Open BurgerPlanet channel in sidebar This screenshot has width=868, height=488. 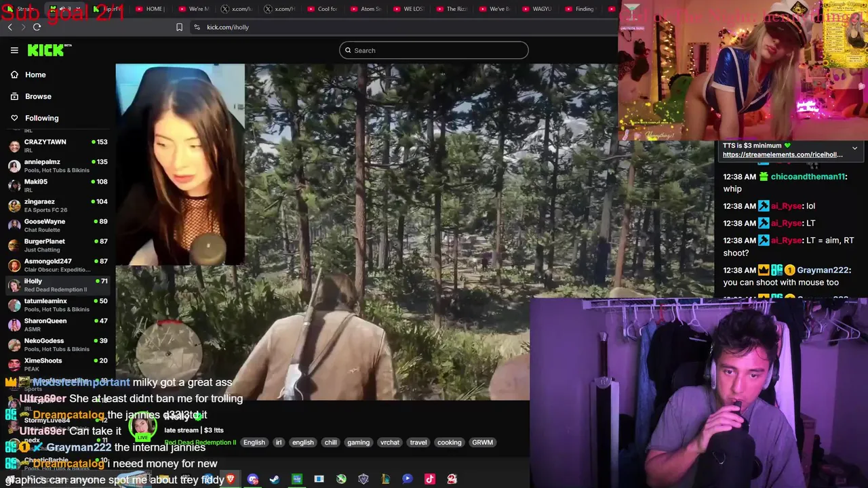pos(58,245)
